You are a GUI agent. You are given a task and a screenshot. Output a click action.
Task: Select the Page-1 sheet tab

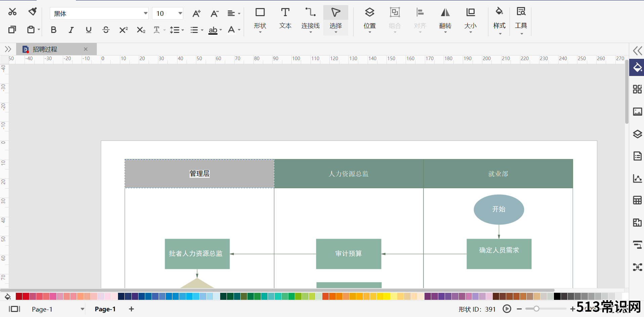105,309
